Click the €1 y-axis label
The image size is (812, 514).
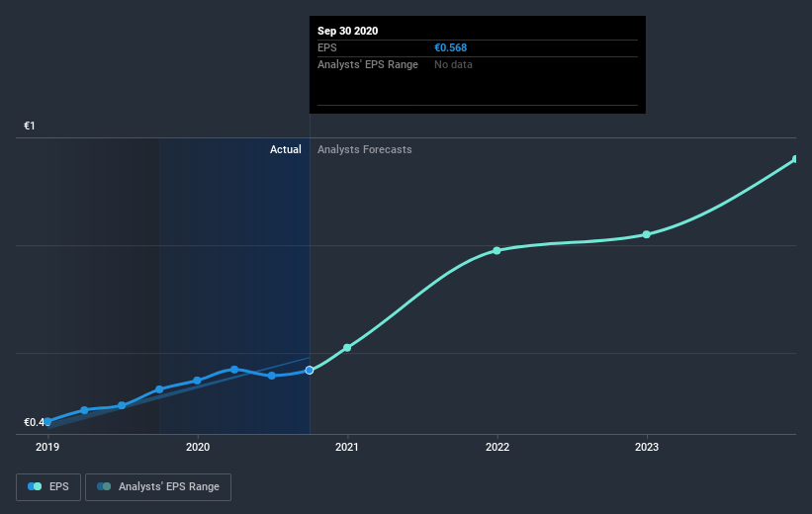30,126
